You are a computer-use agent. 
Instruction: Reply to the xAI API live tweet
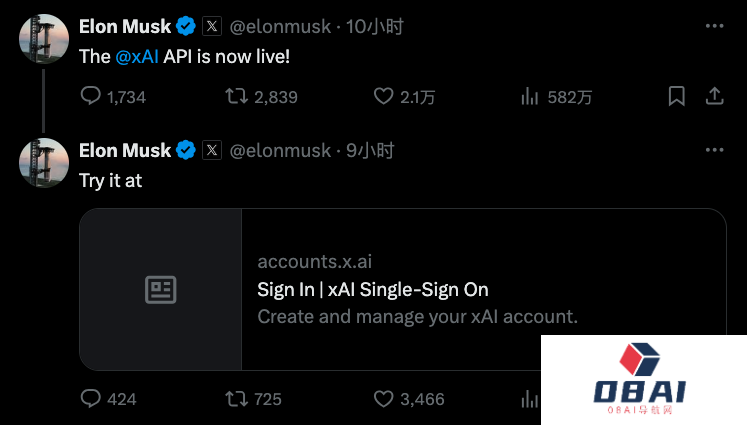[91, 96]
